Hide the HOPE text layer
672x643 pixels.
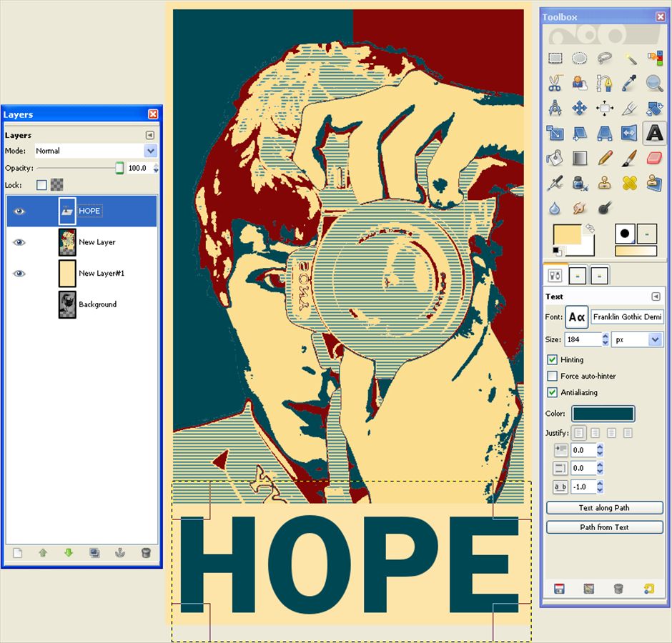point(19,211)
